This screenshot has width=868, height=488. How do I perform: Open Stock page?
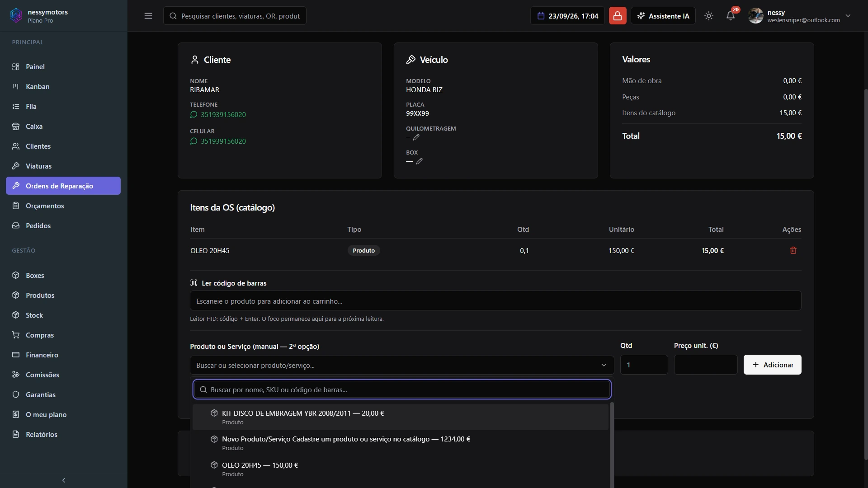(63, 315)
